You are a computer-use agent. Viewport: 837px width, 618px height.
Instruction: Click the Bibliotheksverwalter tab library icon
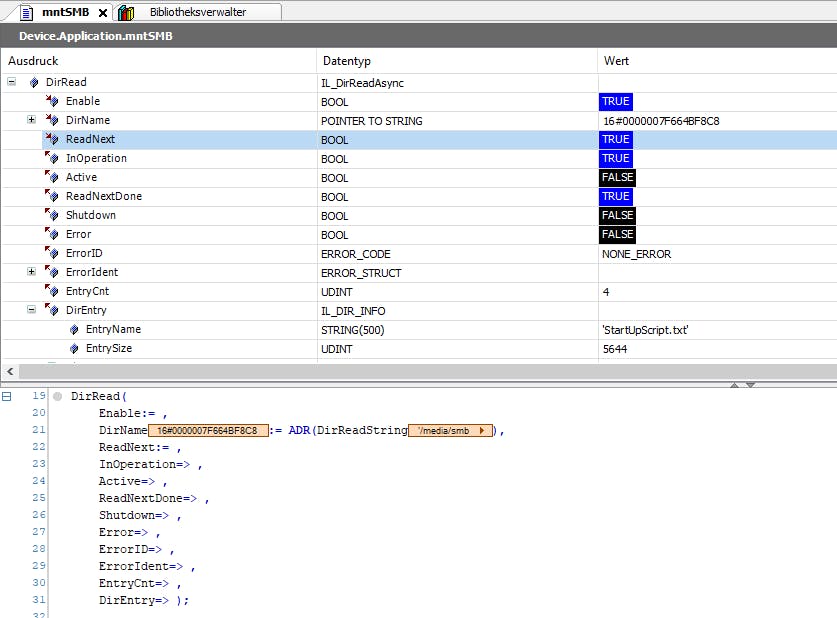[x=126, y=12]
